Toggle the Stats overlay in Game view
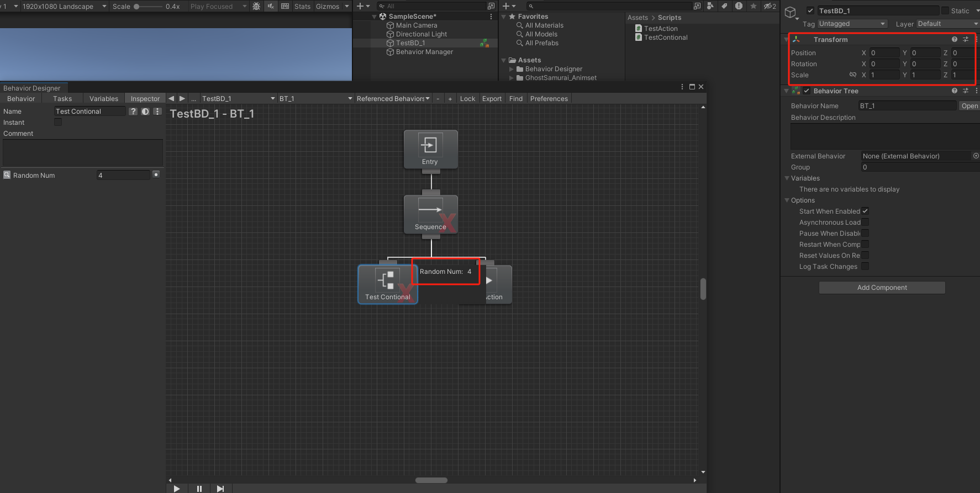 (302, 6)
